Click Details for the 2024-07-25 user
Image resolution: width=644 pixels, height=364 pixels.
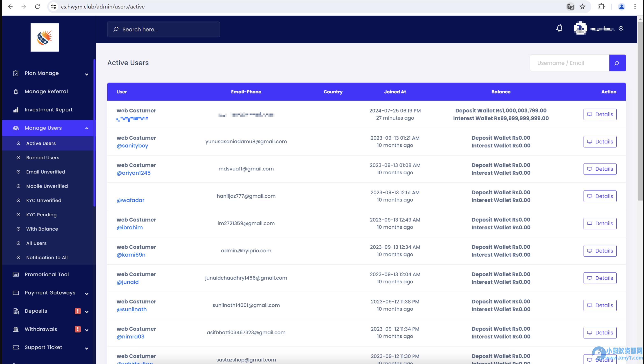click(600, 114)
